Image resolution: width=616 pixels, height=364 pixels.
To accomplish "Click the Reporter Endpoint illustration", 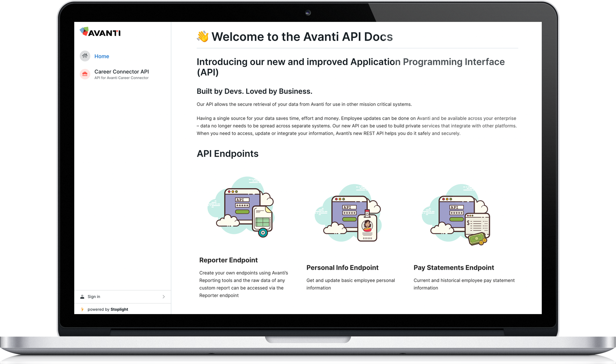I will click(x=241, y=207).
